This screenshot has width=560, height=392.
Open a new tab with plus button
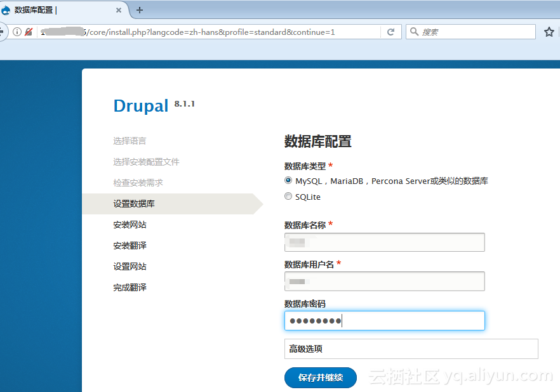pos(140,10)
